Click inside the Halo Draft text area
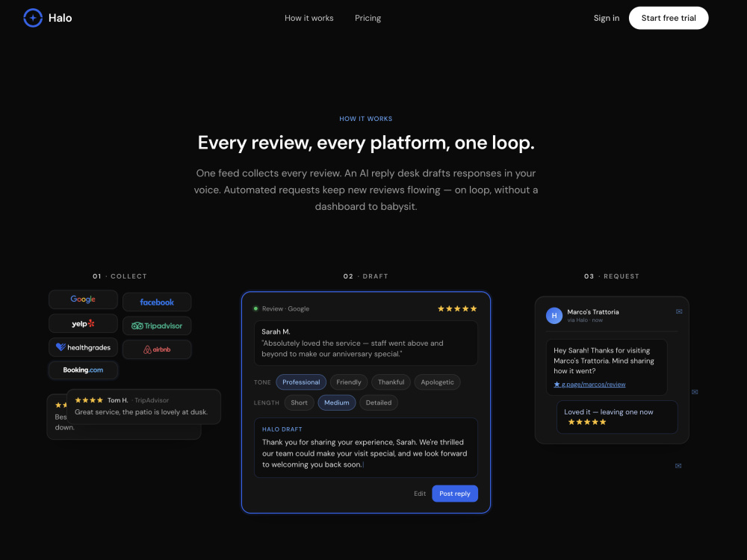 pyautogui.click(x=366, y=447)
